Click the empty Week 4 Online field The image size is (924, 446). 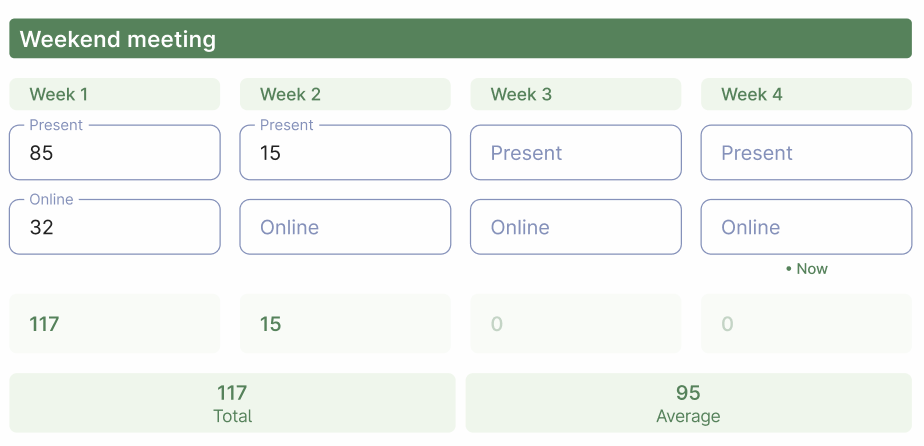[x=806, y=227]
